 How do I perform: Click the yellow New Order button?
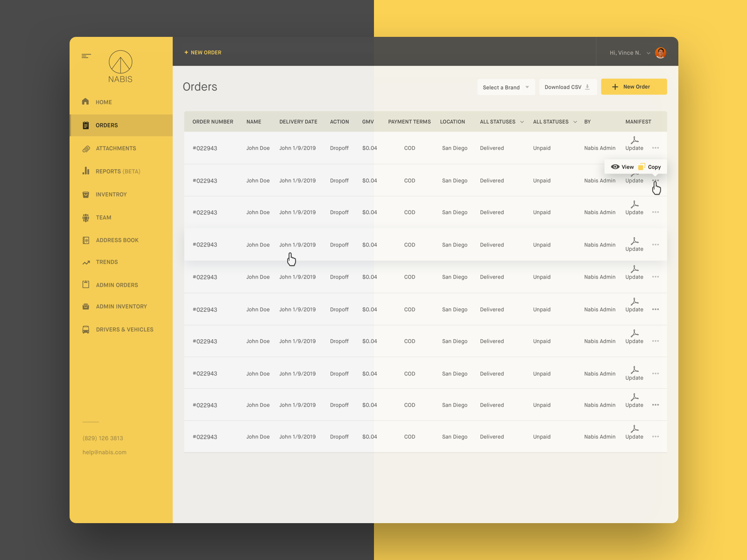634,87
